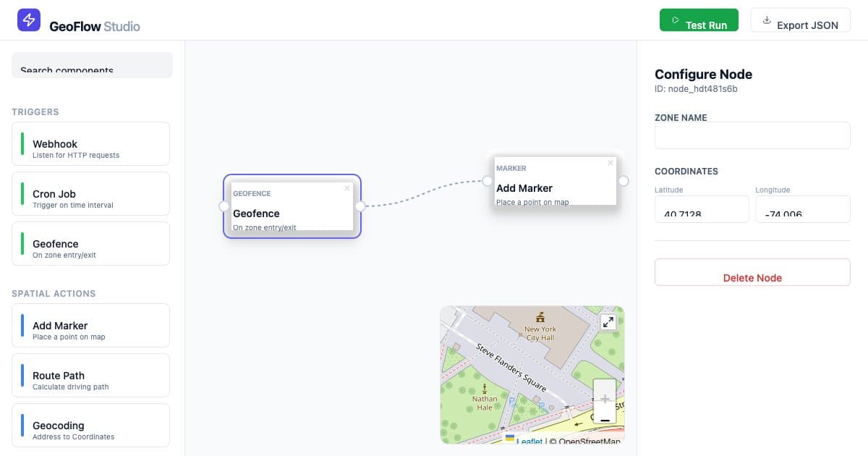868x456 pixels.
Task: Click into the Zone Name field
Action: pos(752,135)
